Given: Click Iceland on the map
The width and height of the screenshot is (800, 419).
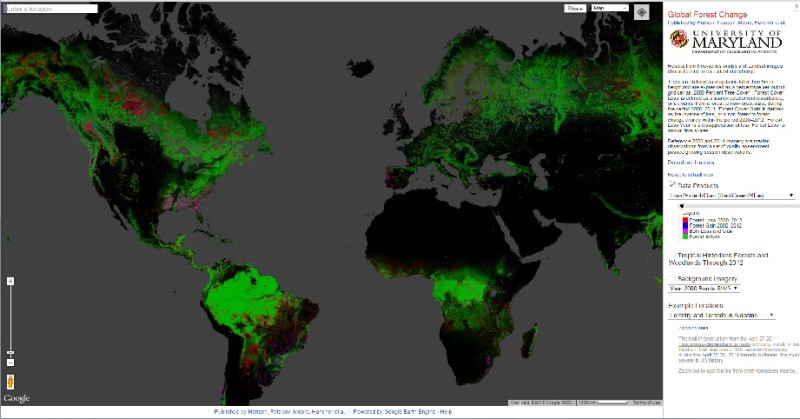Looking at the screenshot, I should (360, 68).
